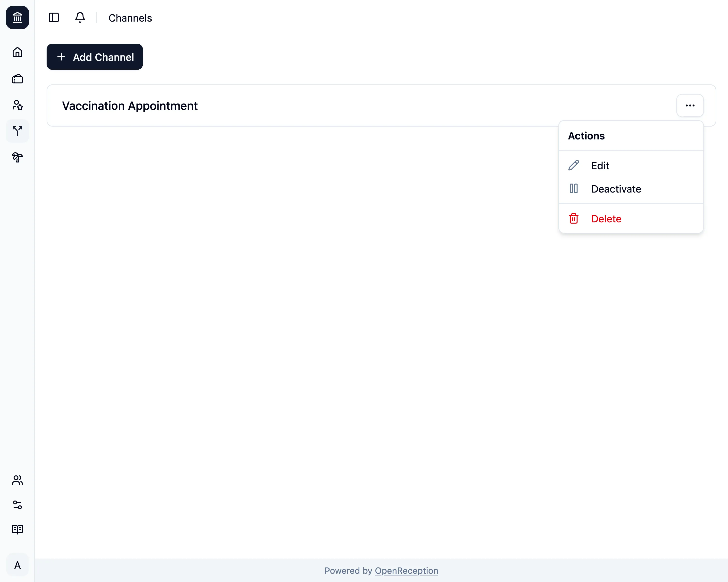This screenshot has height=582, width=728.
Task: Open the notifications bell icon
Action: (80, 17)
